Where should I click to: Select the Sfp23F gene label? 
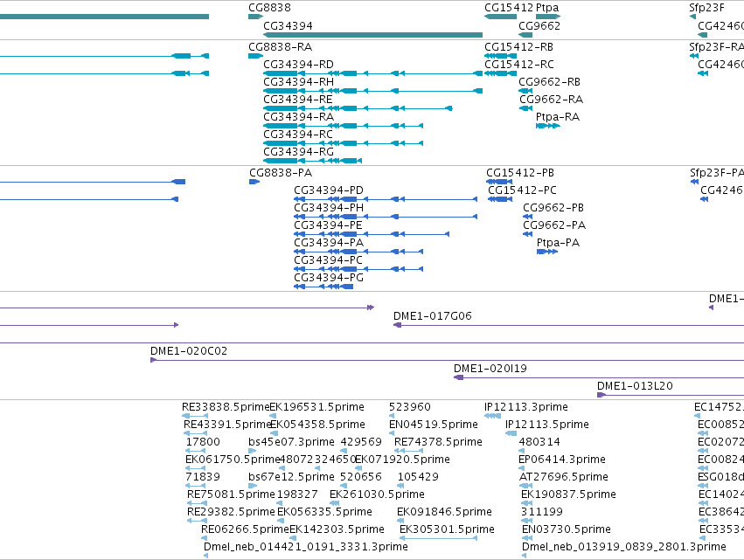[x=707, y=8]
